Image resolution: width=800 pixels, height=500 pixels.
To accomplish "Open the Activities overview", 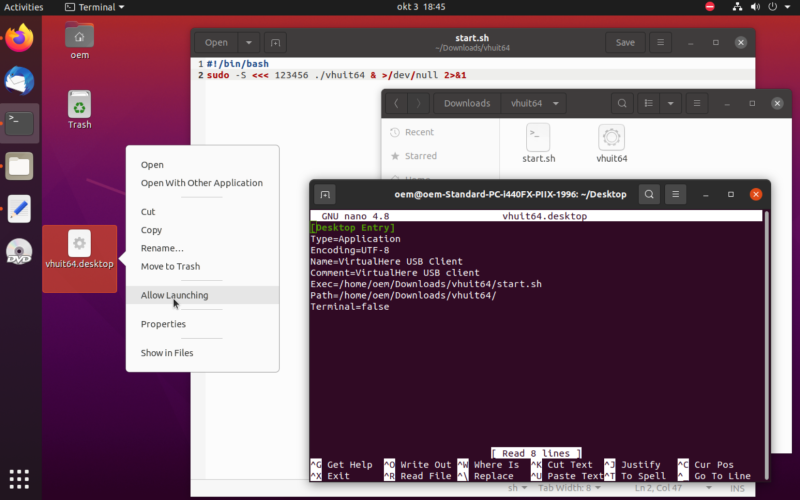I will pos(23,7).
